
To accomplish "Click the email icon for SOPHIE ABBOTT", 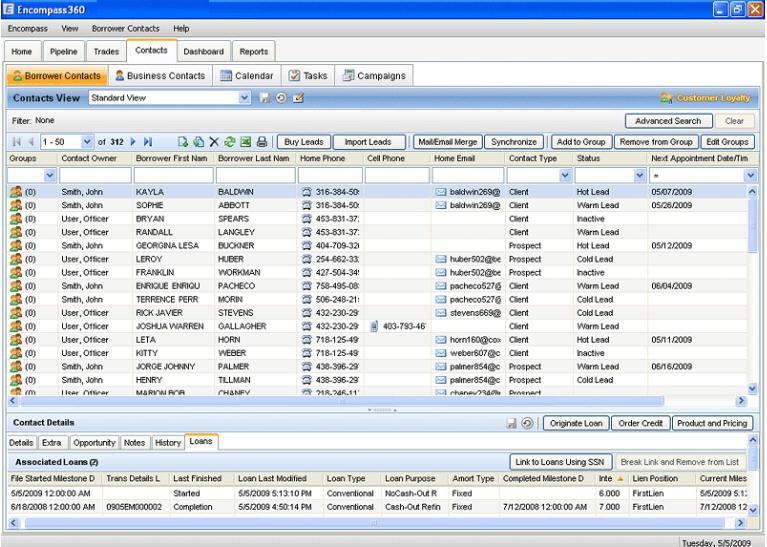I will pos(441,205).
